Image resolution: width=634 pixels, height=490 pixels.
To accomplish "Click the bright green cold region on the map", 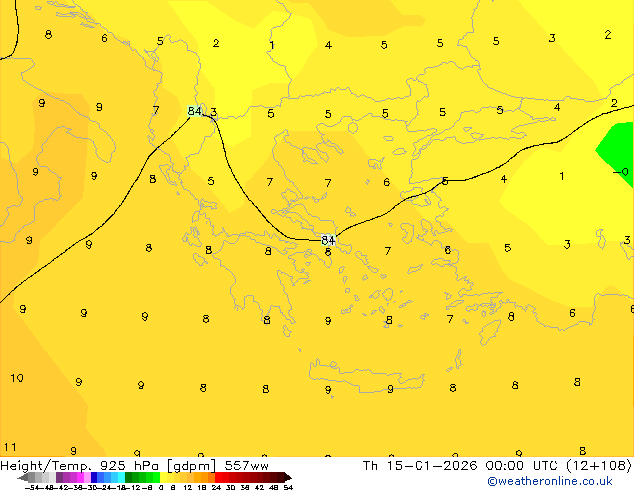I will coord(619,152).
